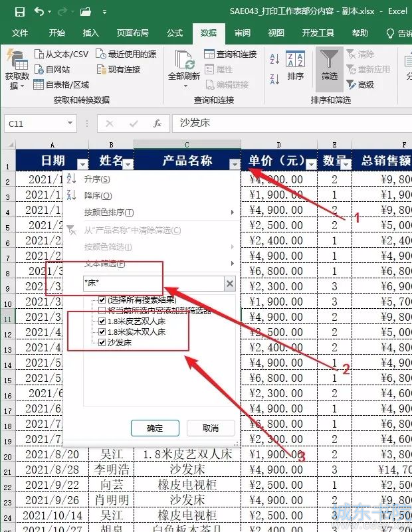Select column C header
Image resolution: width=412 pixels, height=532 pixels.
pyautogui.click(x=187, y=145)
